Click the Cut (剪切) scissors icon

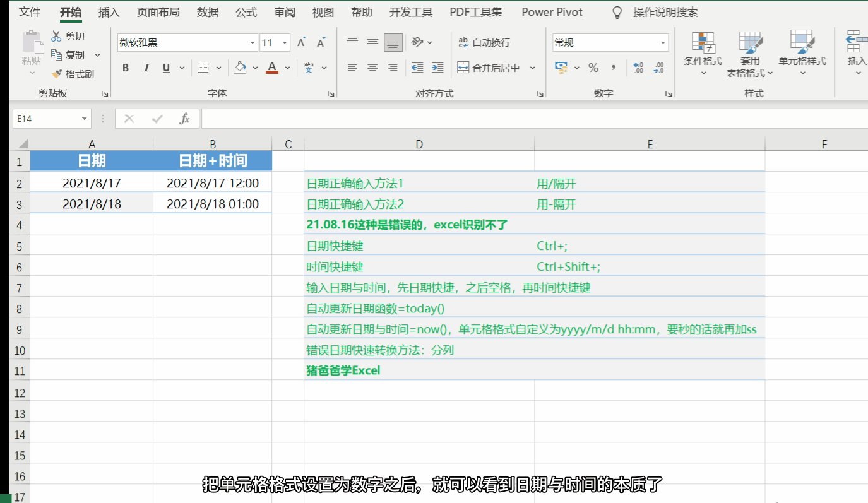[x=56, y=36]
